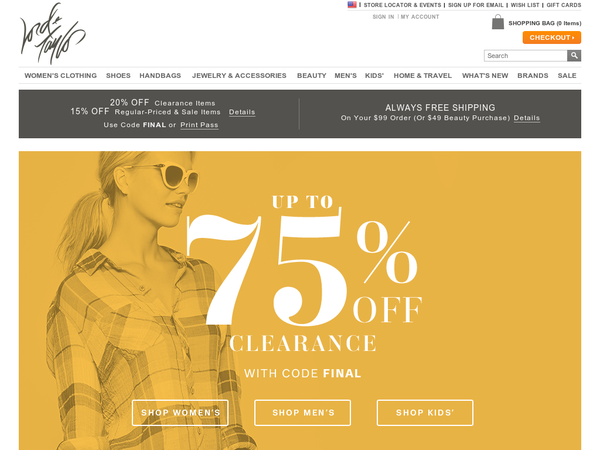Click the search magnifier icon button

pyautogui.click(x=574, y=55)
